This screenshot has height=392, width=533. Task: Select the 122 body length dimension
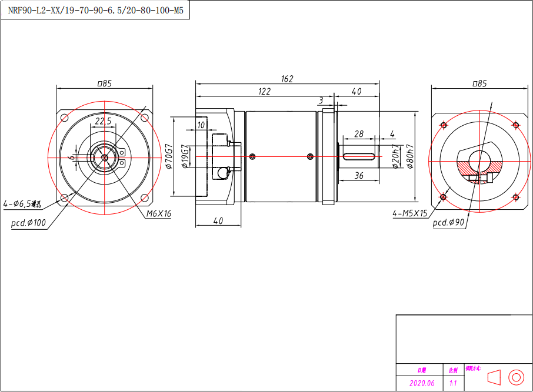tap(265, 91)
